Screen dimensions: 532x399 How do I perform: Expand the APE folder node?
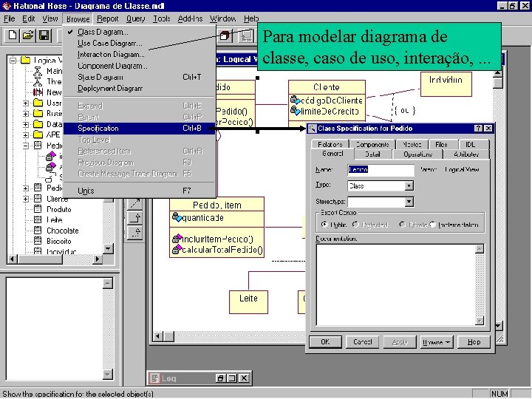(x=26, y=134)
